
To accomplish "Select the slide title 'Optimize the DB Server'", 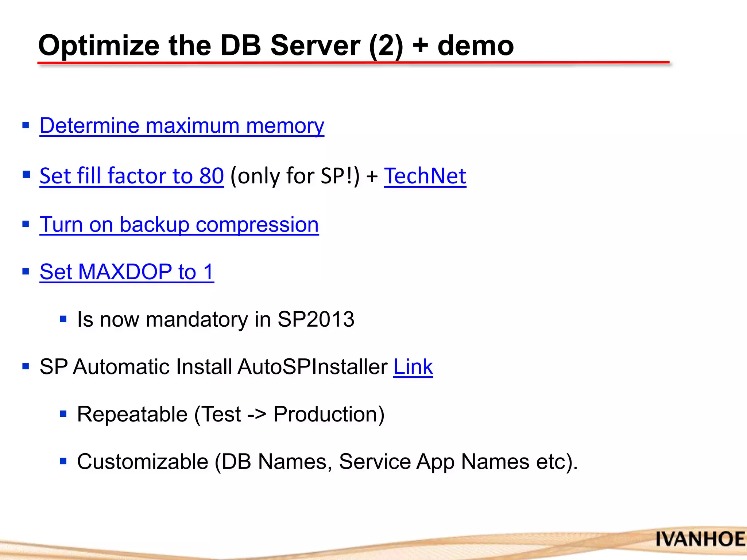I will pyautogui.click(x=276, y=46).
